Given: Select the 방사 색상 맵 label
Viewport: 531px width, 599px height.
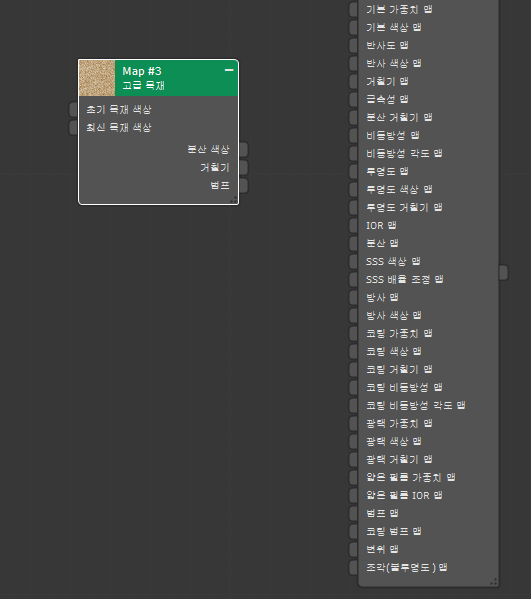Looking at the screenshot, I should (x=394, y=315).
